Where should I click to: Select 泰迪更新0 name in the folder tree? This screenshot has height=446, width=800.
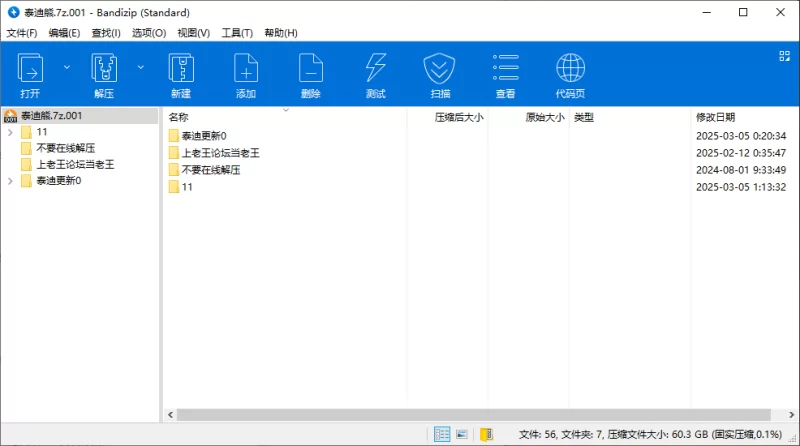pos(59,181)
